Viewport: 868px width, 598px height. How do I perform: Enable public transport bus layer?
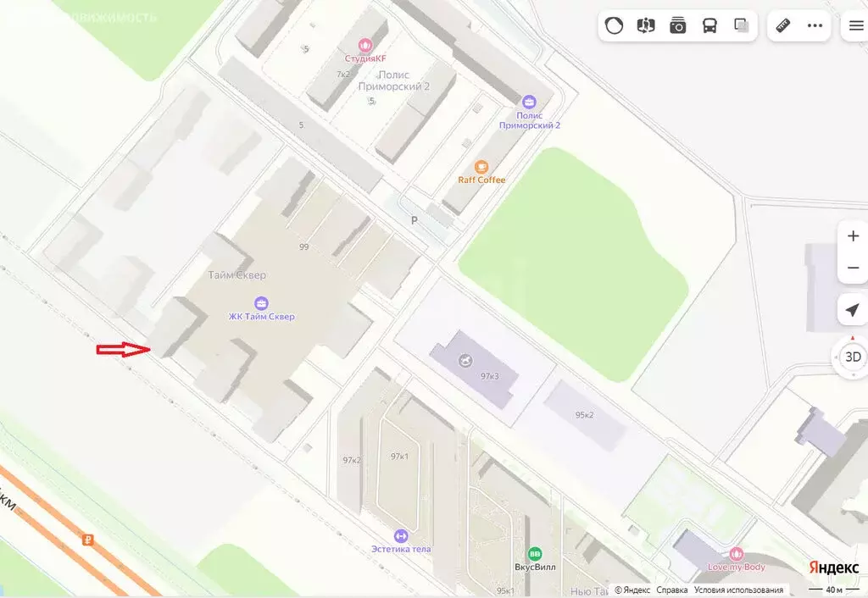(709, 25)
